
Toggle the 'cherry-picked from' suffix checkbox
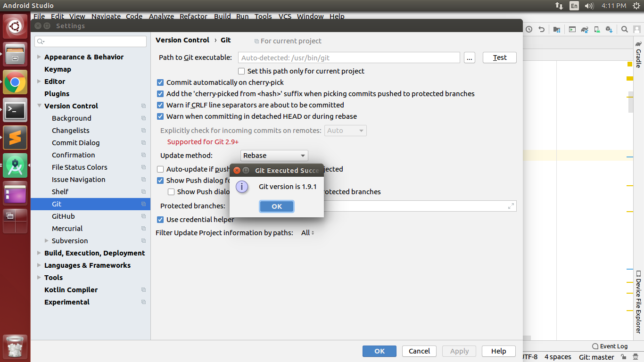[160, 94]
